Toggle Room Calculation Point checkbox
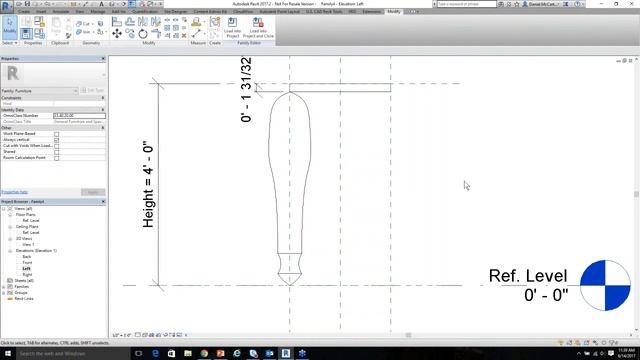This screenshot has width=640, height=360. click(57, 158)
